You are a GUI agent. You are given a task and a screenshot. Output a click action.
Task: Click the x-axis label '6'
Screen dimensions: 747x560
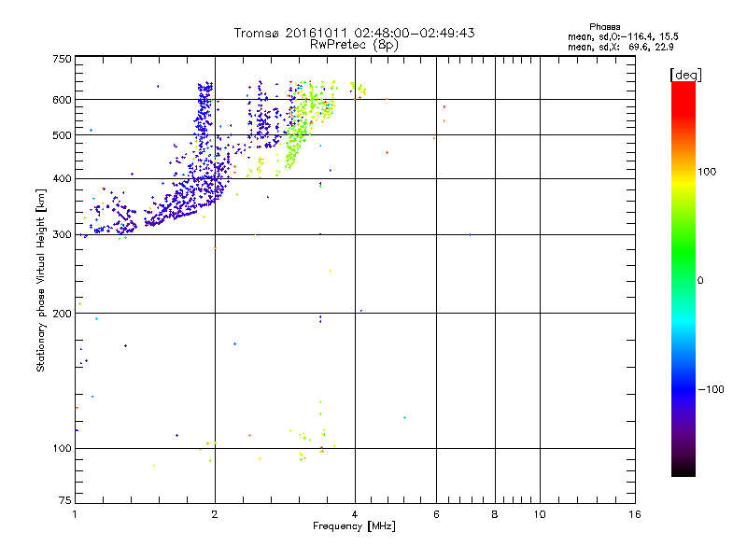coord(436,514)
